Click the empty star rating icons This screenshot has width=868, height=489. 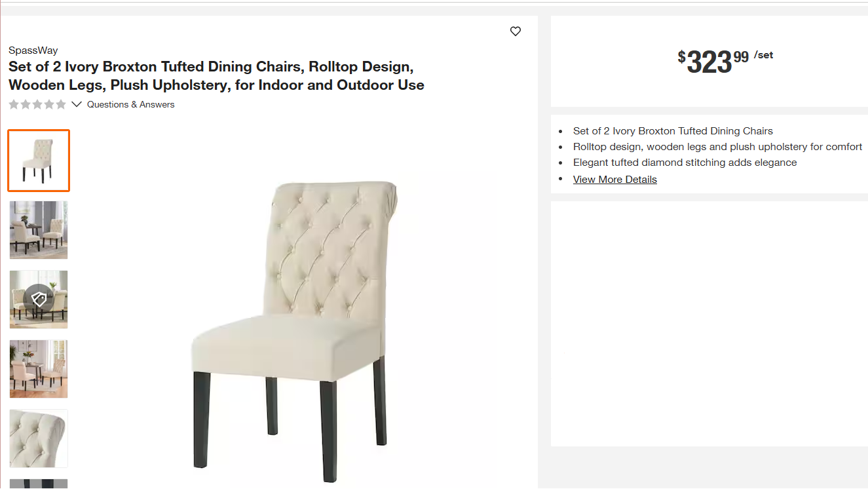tap(37, 104)
